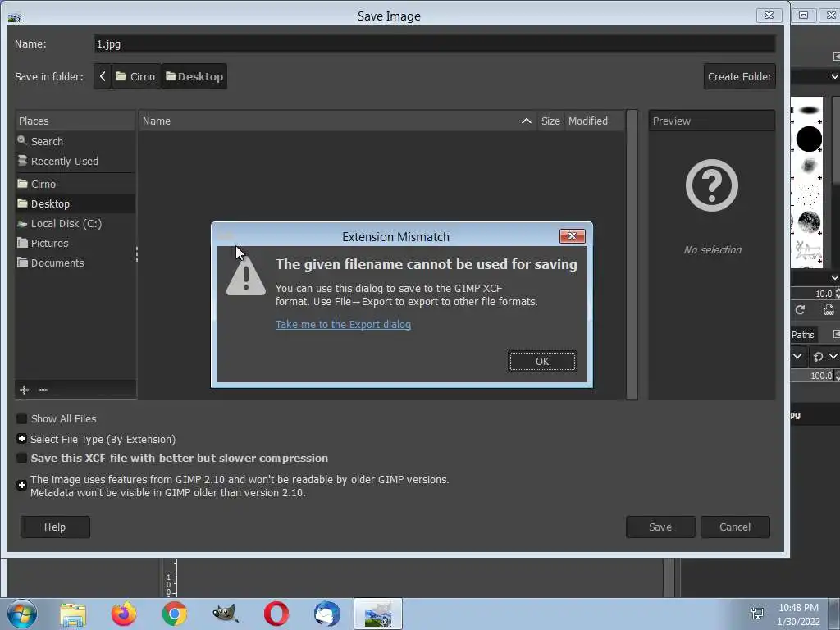Click the opacity 100.0 value field
Screen dimensions: 840x630
813,376
